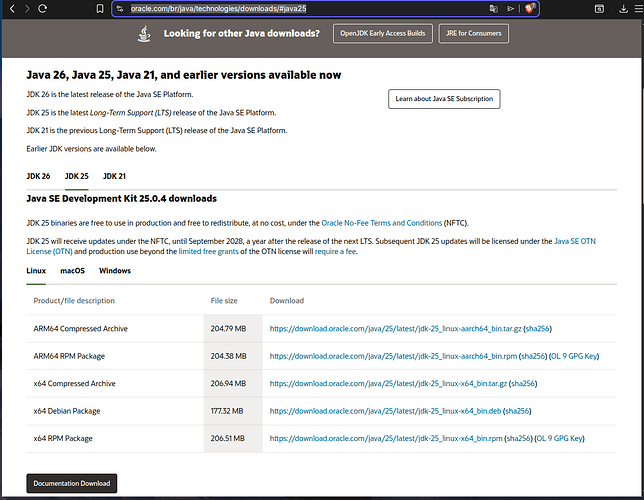The height and width of the screenshot is (500, 644).
Task: Download linux-x64 rpm package link
Action: click(x=386, y=438)
